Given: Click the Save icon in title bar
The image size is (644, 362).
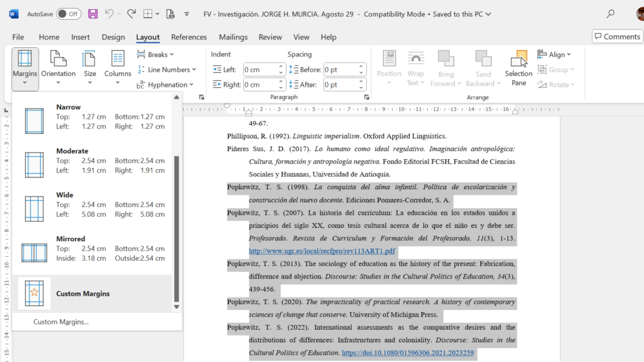Looking at the screenshot, I should tap(93, 14).
